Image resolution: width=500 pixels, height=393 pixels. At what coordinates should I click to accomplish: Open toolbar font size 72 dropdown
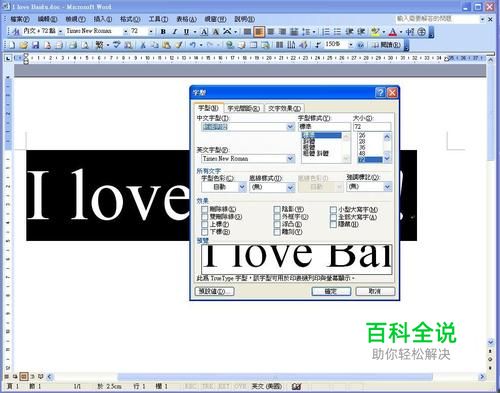[151, 31]
